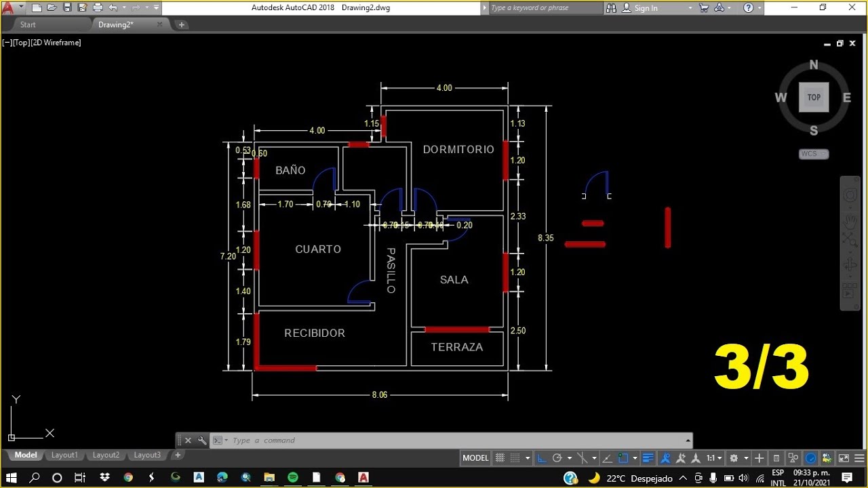Click the Save icon in quick access
Viewport: 868px width, 488px height.
66,7
